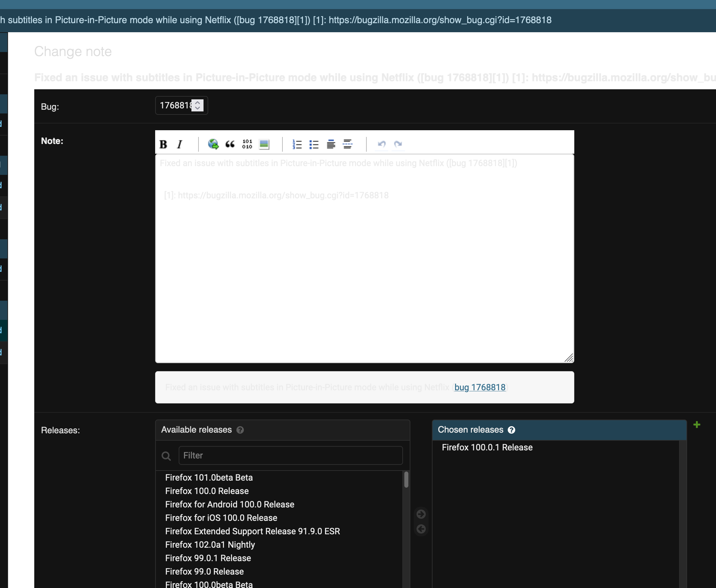The image size is (716, 588).
Task: Insert an image into the note
Action: [264, 144]
